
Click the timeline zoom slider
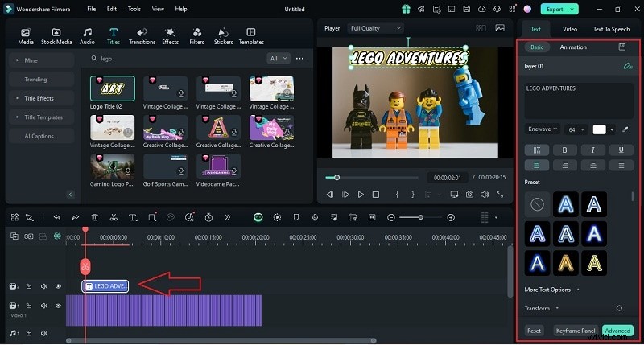pyautogui.click(x=420, y=217)
